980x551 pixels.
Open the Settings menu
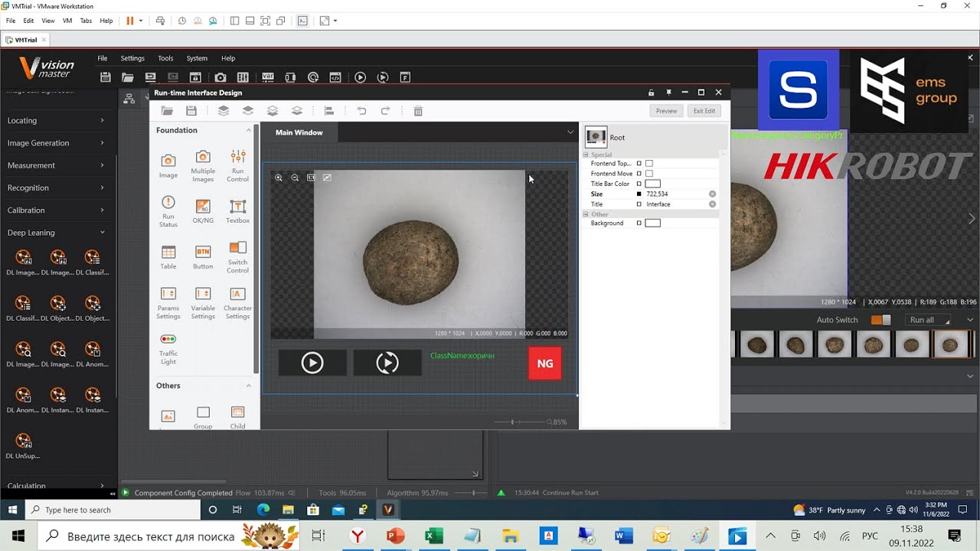point(132,58)
